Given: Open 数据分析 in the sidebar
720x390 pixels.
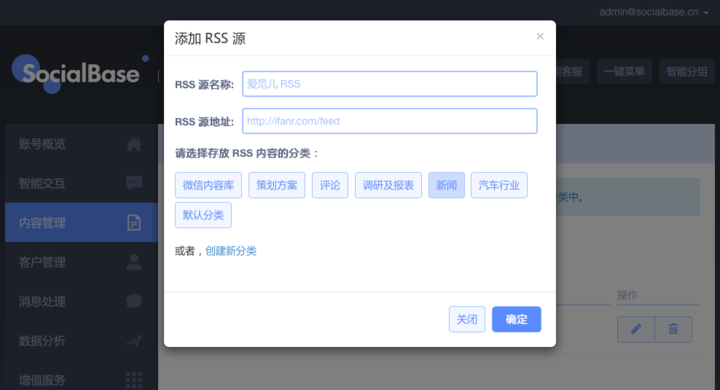Looking at the screenshot, I should click(x=81, y=341).
